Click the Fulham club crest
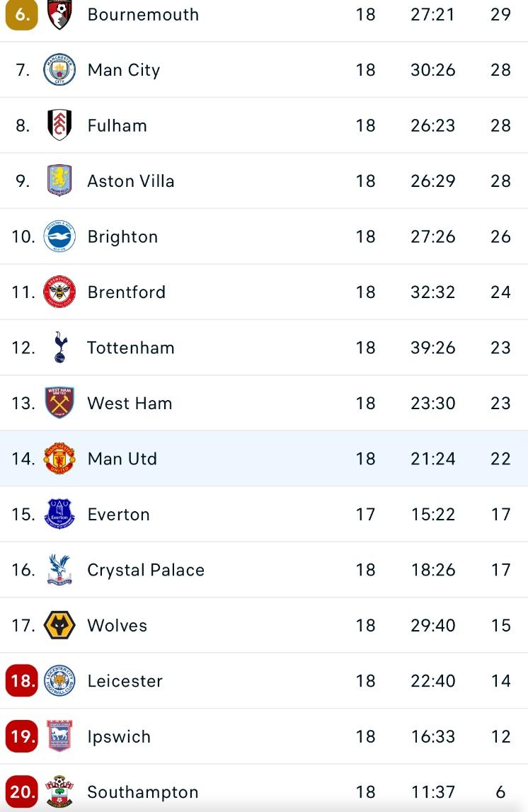This screenshot has height=812, width=528. [59, 125]
